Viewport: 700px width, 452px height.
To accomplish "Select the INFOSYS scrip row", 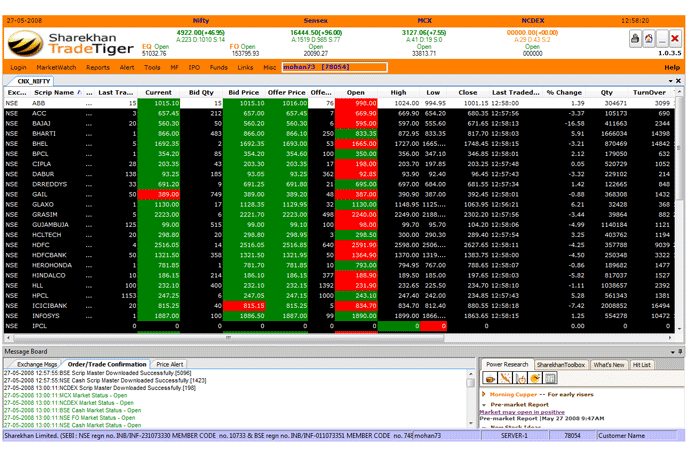I will point(339,316).
